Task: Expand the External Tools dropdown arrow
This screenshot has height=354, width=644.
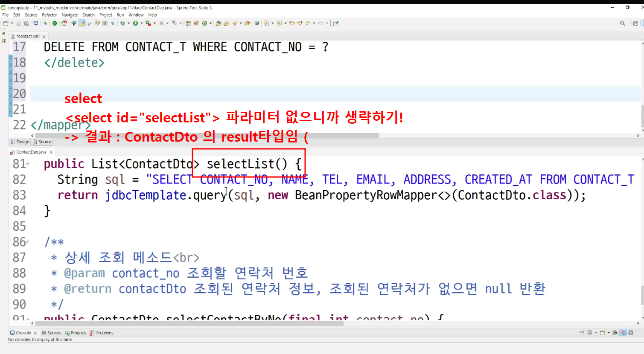Action: 154,23
